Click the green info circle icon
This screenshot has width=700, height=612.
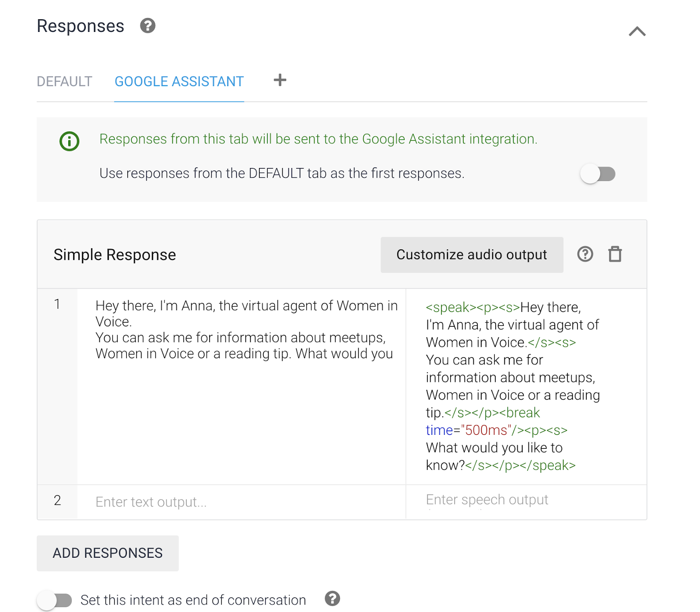(x=69, y=141)
